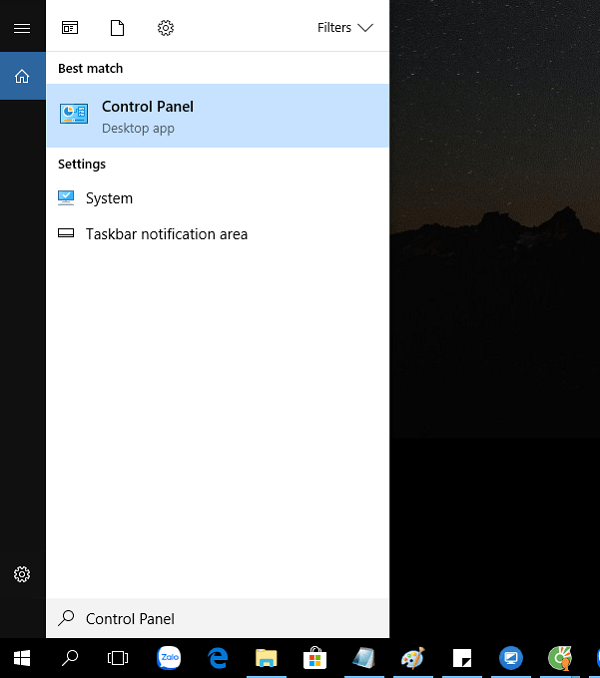Open the hamburger menu at top left
Image resolution: width=600 pixels, height=678 pixels.
(x=22, y=28)
